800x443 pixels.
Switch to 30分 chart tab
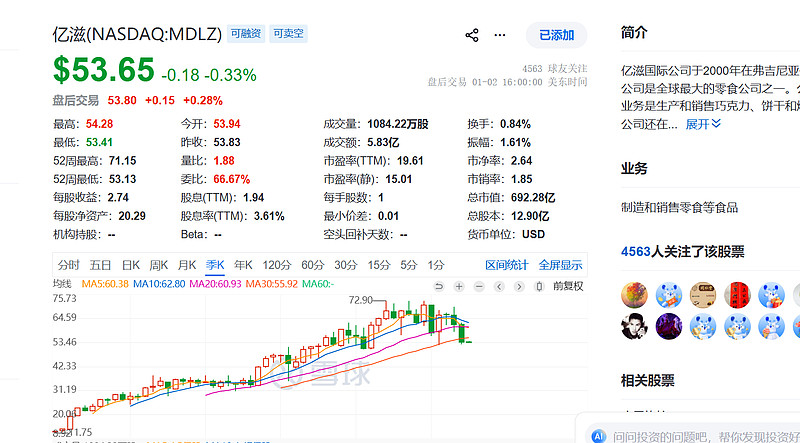pos(346,265)
